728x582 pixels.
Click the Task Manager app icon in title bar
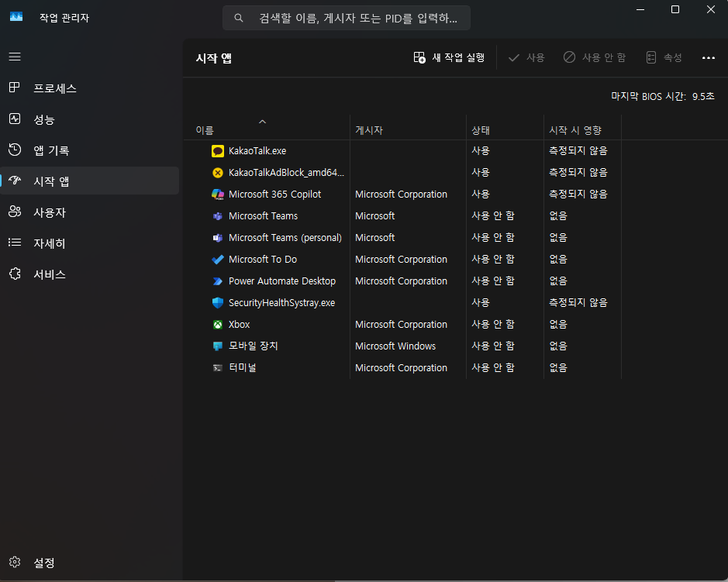point(16,17)
